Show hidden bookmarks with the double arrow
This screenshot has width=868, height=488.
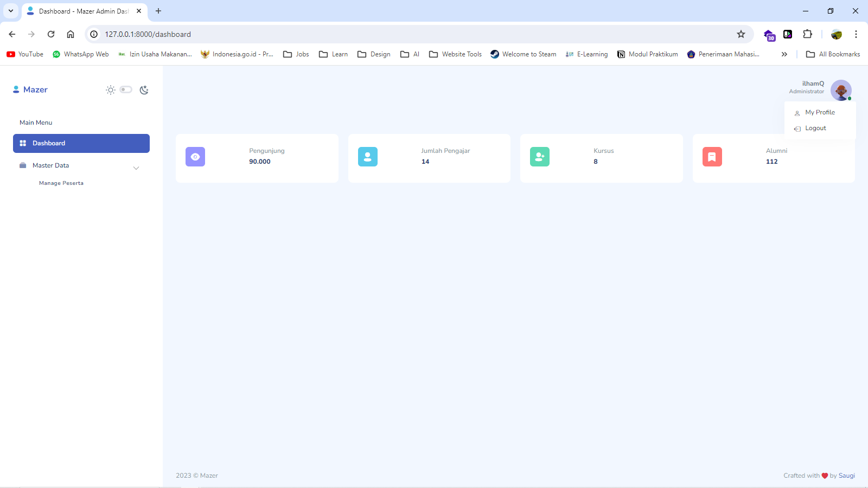784,54
